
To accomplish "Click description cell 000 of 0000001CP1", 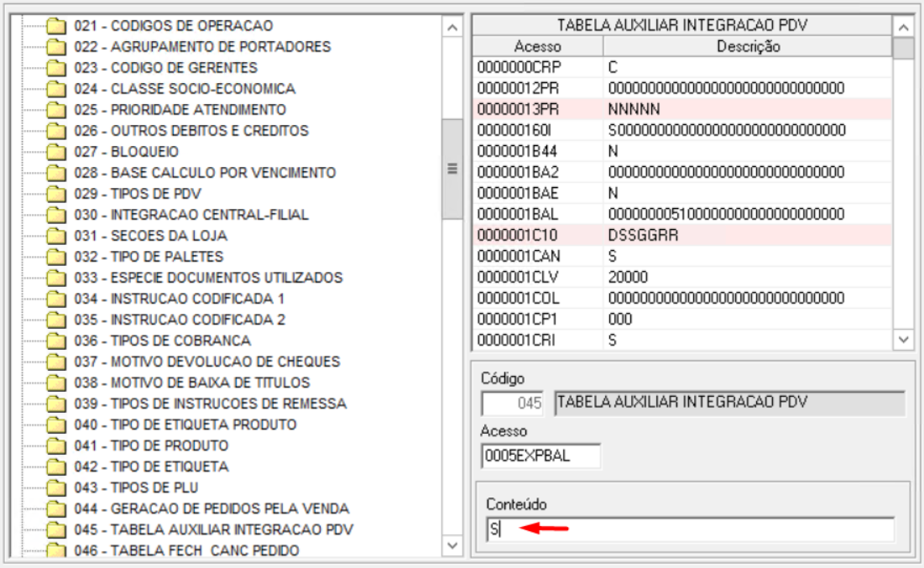I will tap(748, 320).
